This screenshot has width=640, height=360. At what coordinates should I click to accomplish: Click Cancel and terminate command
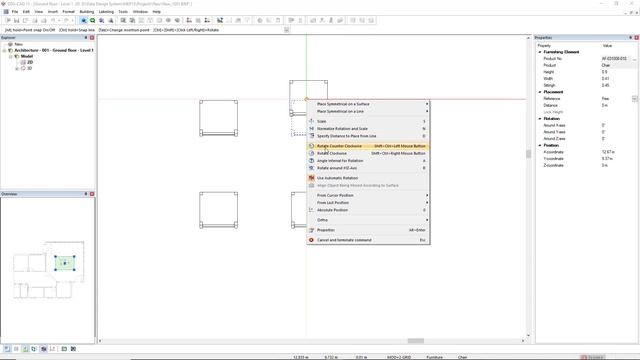368,240
